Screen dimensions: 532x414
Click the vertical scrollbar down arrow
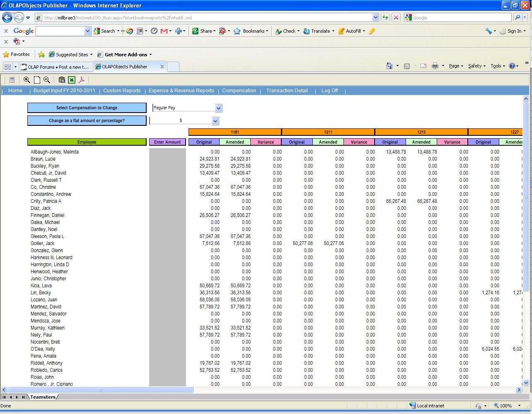coord(526,383)
